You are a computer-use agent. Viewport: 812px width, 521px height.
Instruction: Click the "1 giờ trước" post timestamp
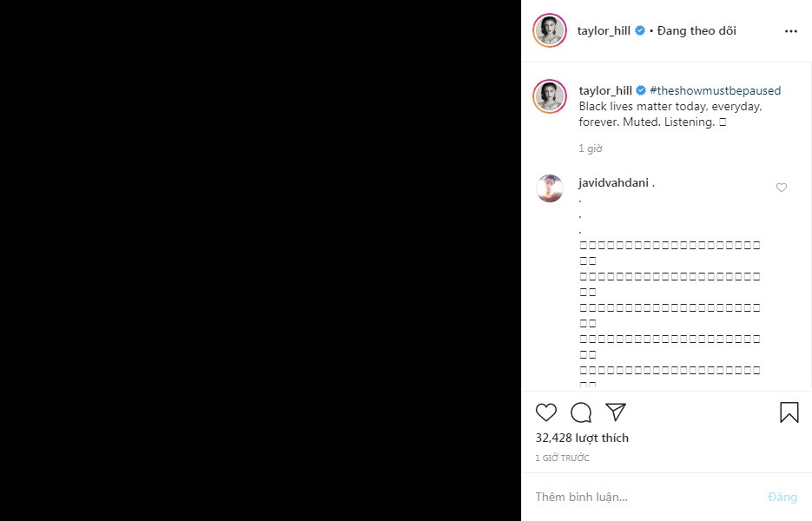563,458
